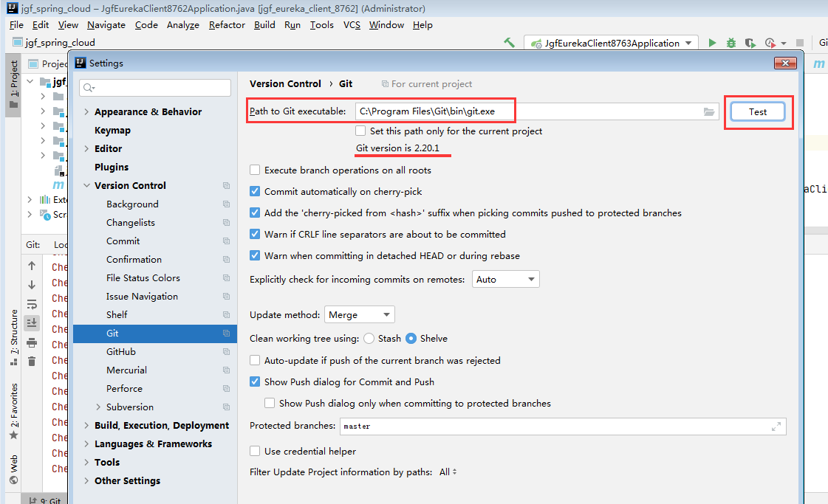Open the 1: Project tool window tab

[14, 84]
